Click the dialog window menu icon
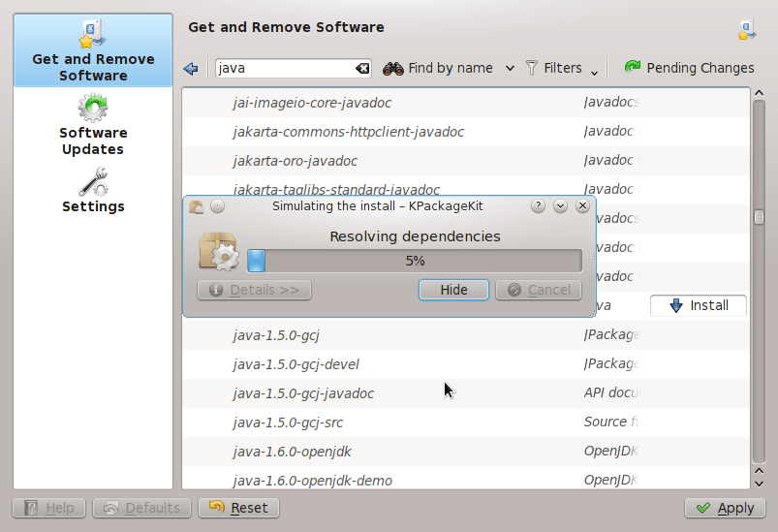The height and width of the screenshot is (532, 778). click(197, 206)
